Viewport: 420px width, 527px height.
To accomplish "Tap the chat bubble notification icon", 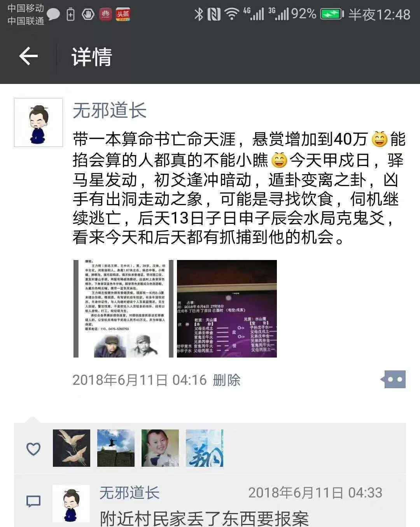I will click(x=53, y=15).
